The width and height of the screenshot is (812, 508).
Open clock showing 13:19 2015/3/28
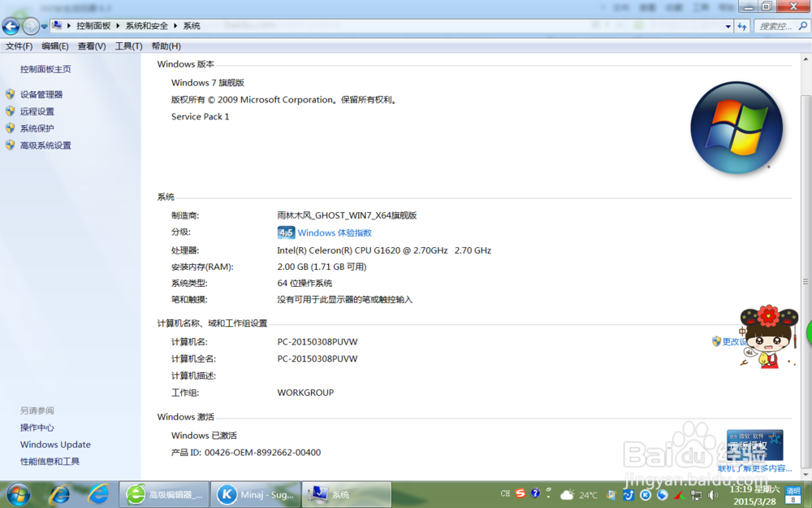coord(754,495)
